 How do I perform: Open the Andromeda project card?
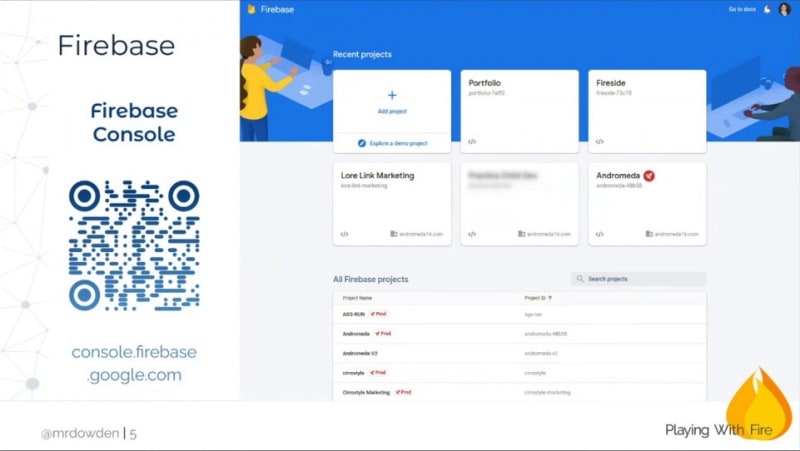pyautogui.click(x=647, y=204)
